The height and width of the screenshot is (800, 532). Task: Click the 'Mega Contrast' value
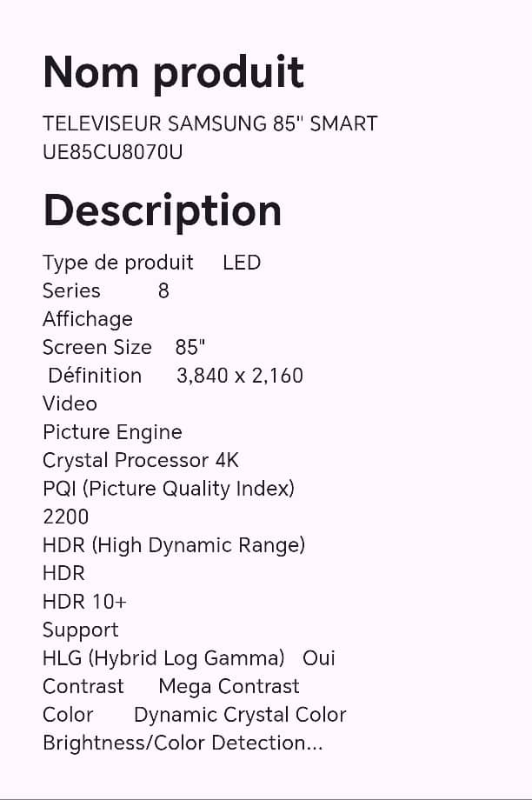[x=229, y=687]
